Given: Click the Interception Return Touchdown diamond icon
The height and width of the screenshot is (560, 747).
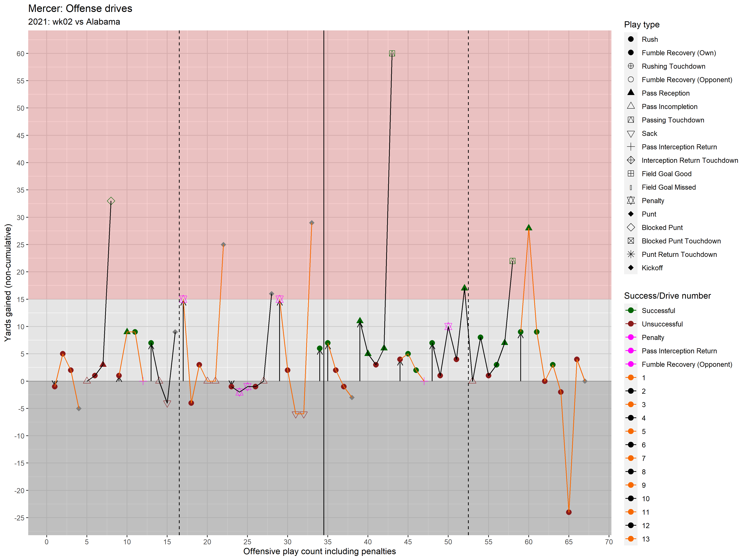Looking at the screenshot, I should [630, 160].
